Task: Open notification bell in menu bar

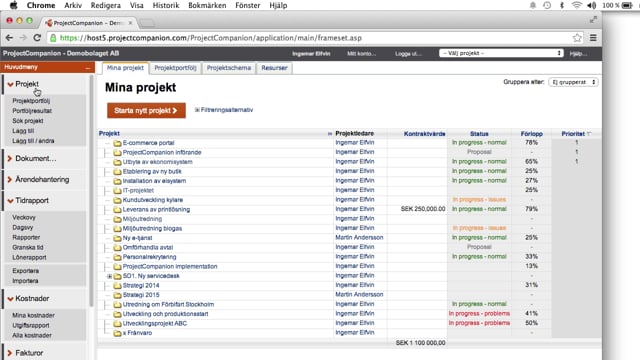Action: click(533, 5)
